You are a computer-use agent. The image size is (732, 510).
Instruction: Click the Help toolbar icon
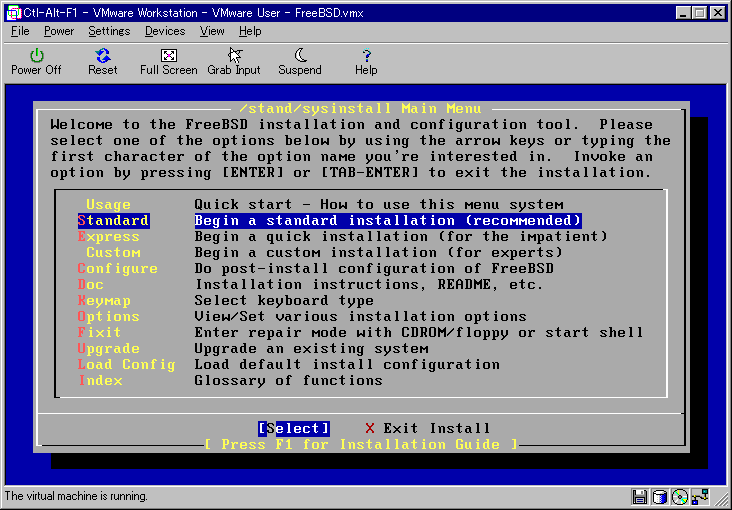[366, 62]
